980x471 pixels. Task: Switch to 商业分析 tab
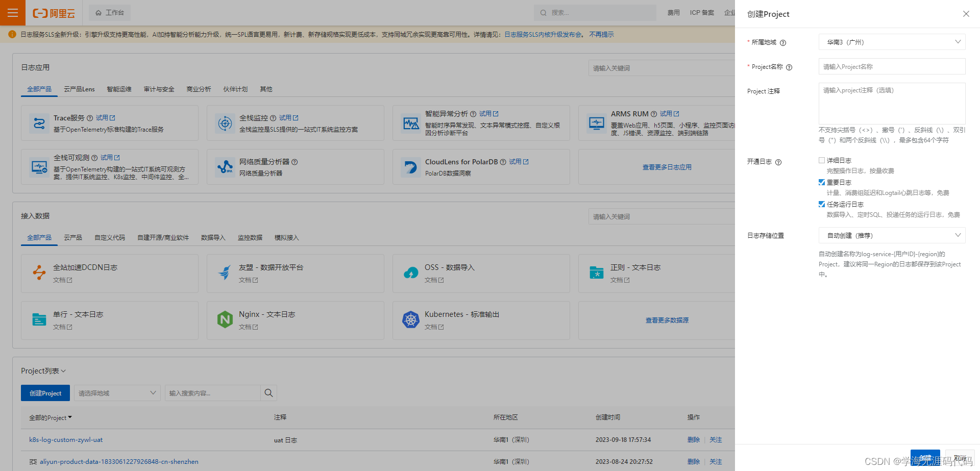[x=199, y=89]
